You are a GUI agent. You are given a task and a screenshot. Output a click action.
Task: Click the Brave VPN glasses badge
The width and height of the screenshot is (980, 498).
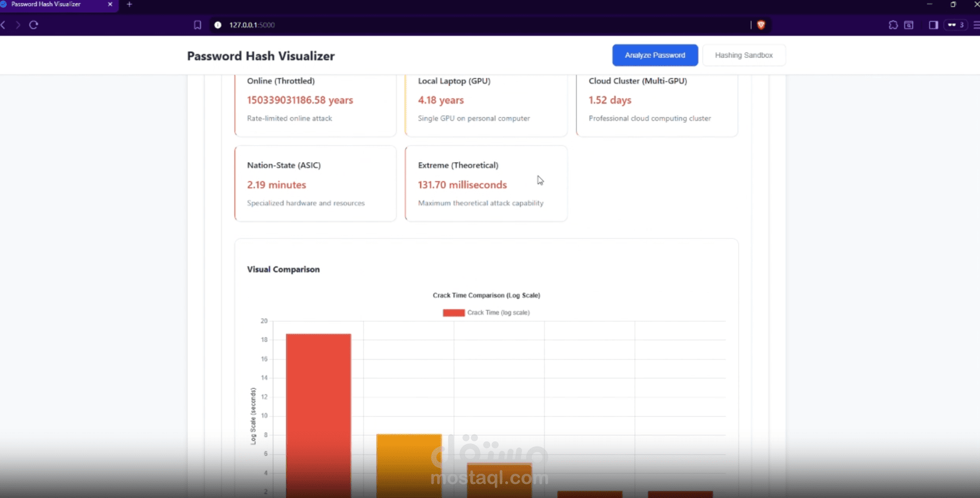[x=956, y=24]
